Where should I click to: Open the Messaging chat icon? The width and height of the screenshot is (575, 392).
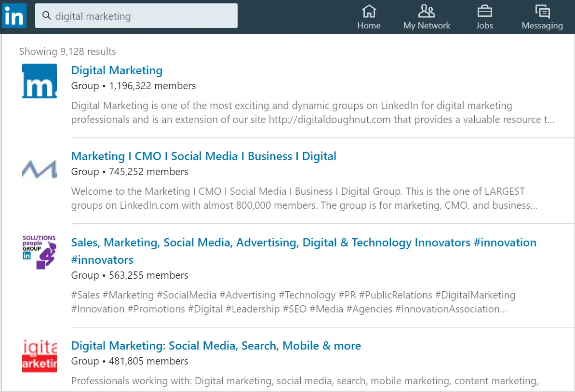click(542, 11)
